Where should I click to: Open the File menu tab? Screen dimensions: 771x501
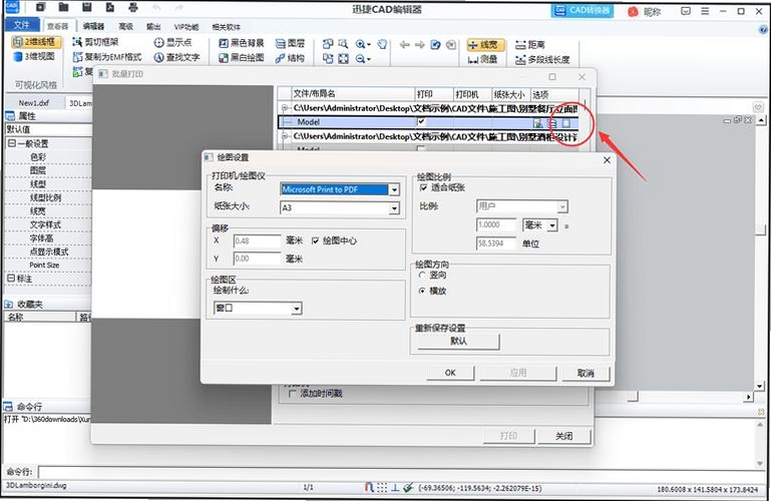[22, 25]
